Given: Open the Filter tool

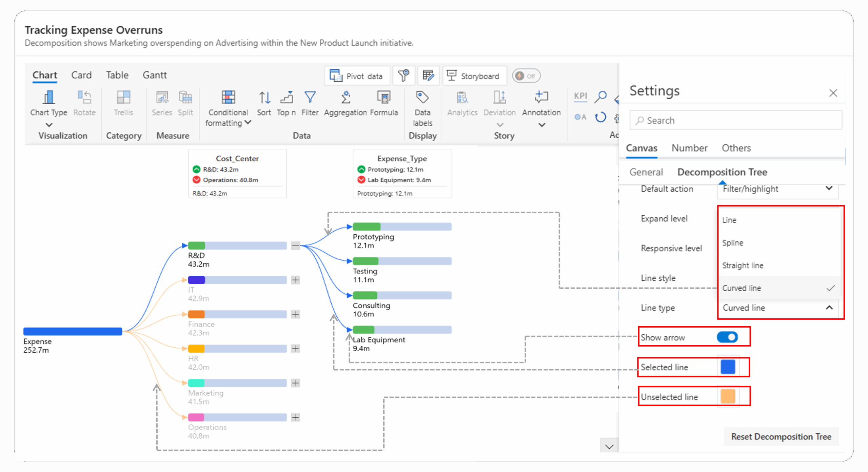Looking at the screenshot, I should pyautogui.click(x=310, y=102).
